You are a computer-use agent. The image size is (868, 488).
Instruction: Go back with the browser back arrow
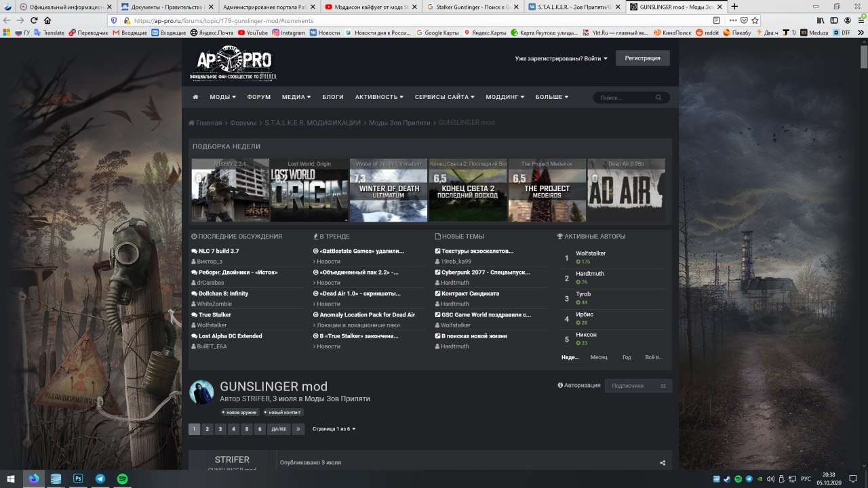[x=6, y=20]
